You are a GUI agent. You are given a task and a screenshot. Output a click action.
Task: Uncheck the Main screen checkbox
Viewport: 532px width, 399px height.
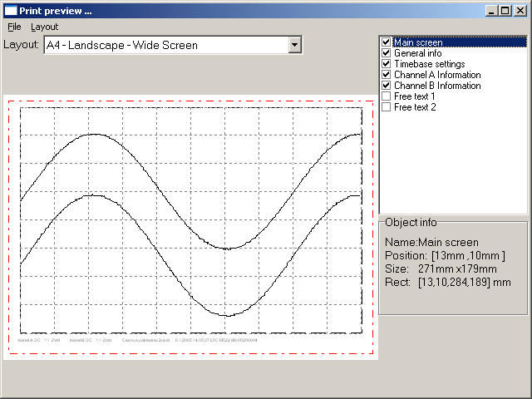coord(386,42)
